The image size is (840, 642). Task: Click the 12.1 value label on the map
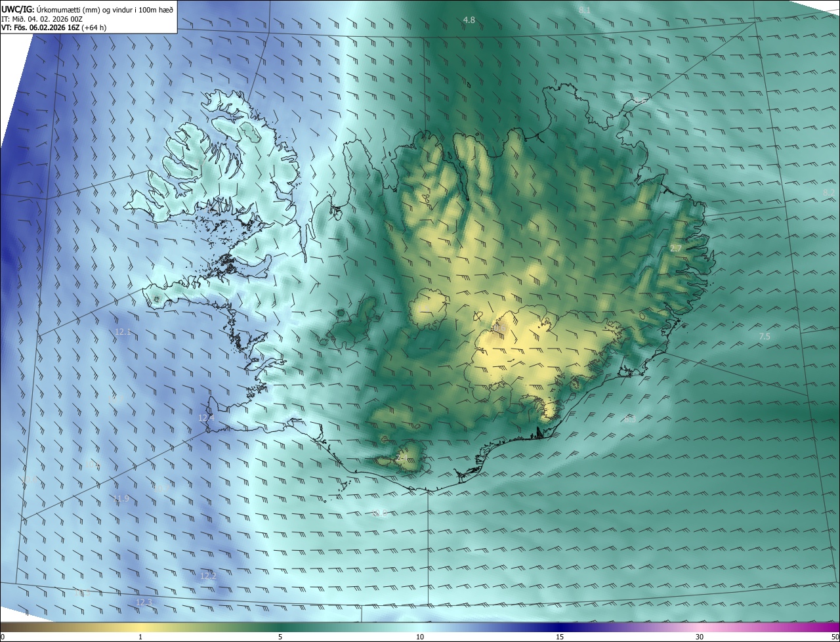click(123, 332)
